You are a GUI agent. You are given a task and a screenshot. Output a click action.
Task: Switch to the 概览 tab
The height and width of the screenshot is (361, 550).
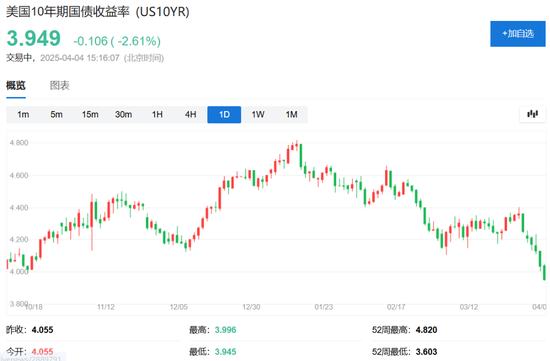coord(16,85)
